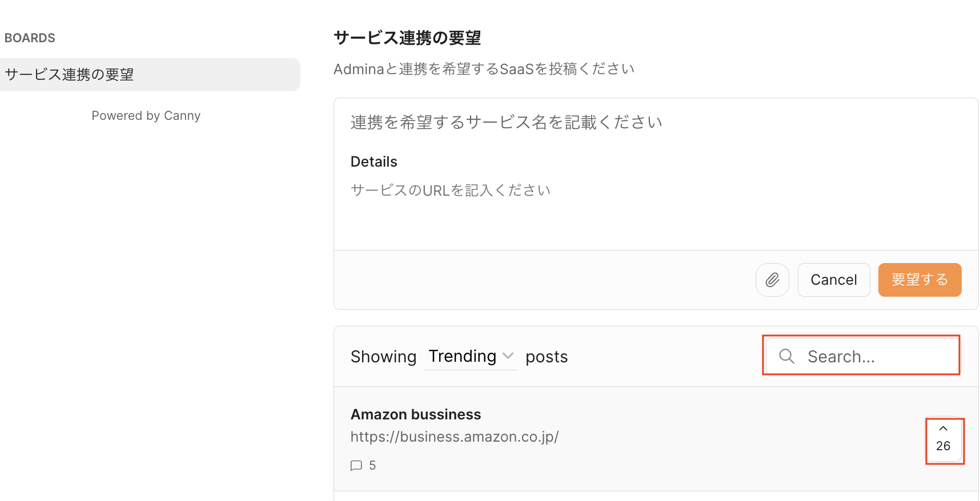Click the サービス連携の要望 page heading
980x501 pixels.
tap(407, 38)
